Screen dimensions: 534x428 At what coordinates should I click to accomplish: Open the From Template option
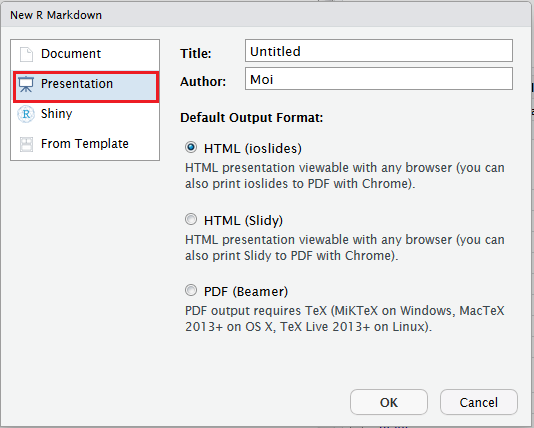tap(85, 144)
